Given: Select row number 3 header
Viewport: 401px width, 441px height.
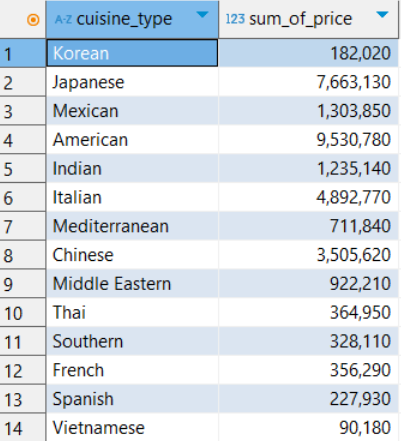Looking at the screenshot, I should point(23,111).
